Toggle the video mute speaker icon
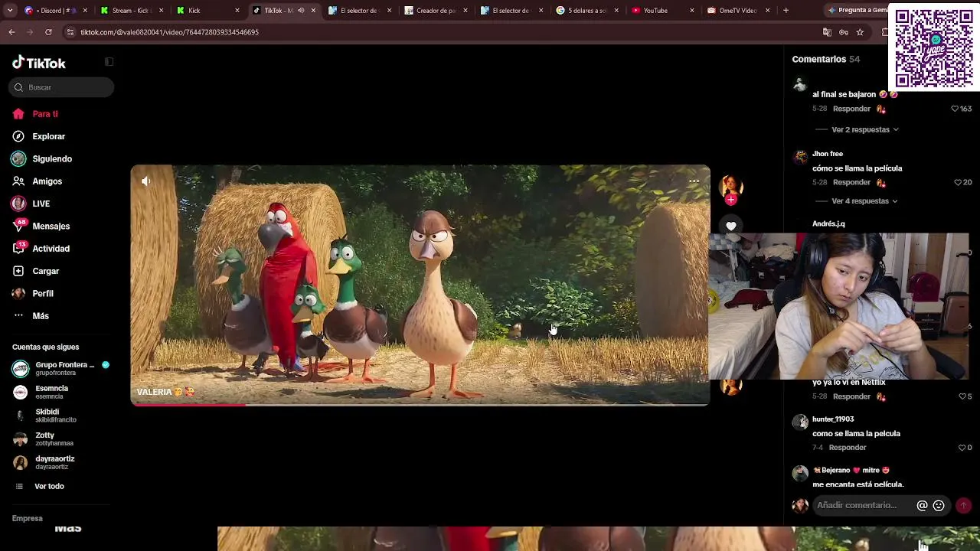Screen dimensions: 980x551 click(x=146, y=181)
